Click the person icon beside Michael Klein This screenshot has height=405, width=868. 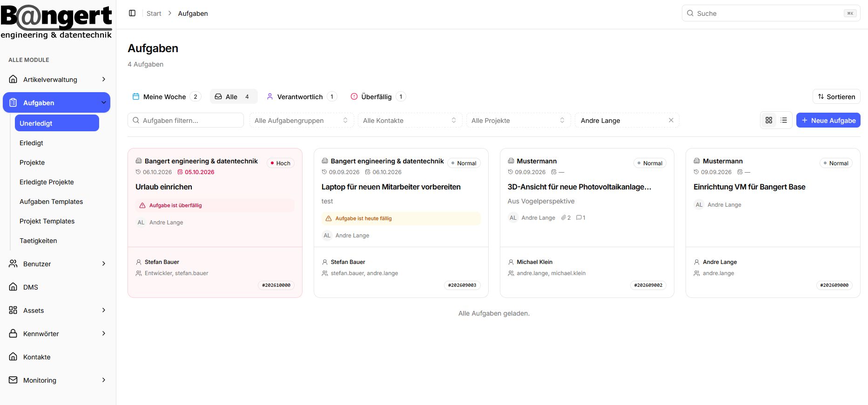pyautogui.click(x=511, y=262)
